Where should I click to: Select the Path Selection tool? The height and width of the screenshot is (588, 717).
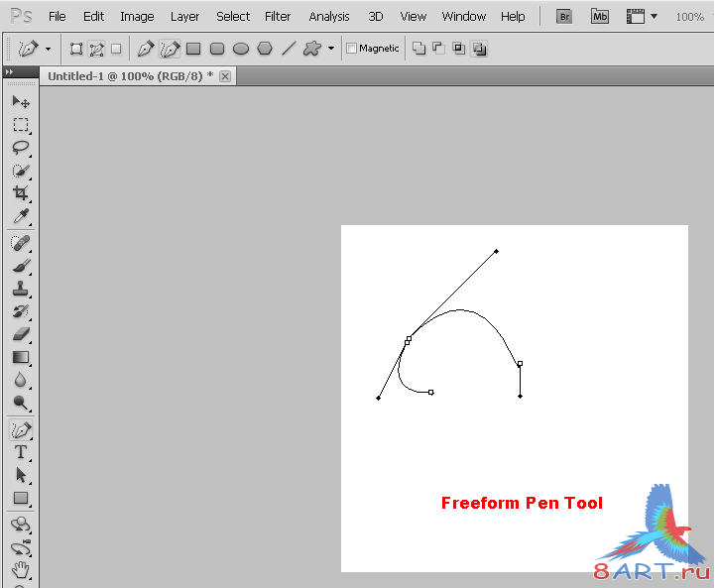(21, 476)
